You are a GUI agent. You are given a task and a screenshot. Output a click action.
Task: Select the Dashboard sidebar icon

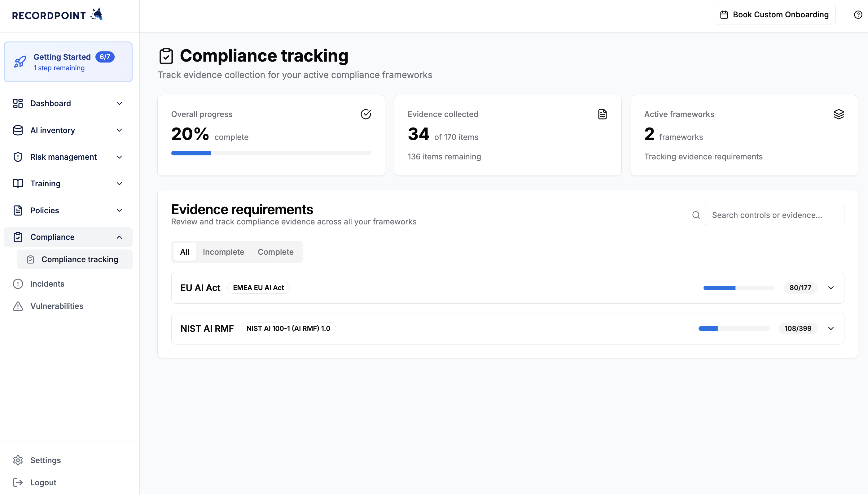(18, 103)
